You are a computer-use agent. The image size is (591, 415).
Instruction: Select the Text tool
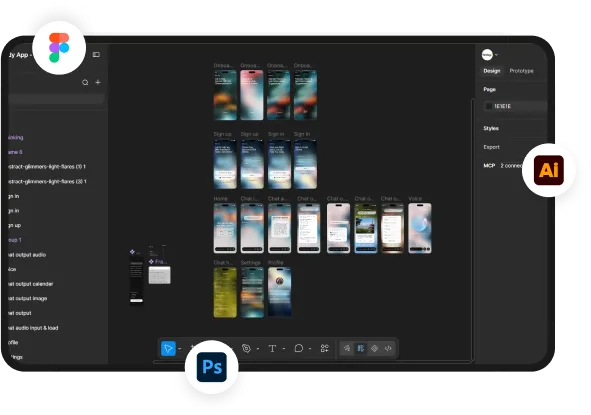click(x=272, y=348)
